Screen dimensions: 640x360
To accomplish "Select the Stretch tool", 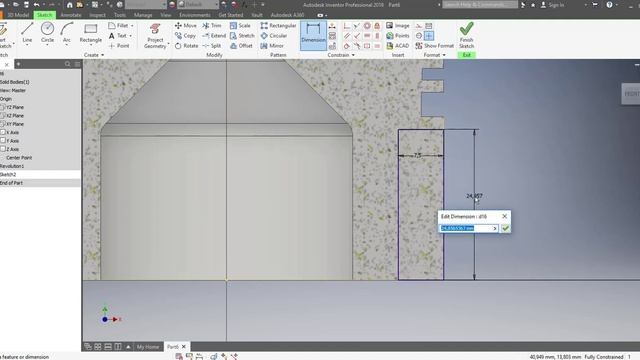I will 242,36.
